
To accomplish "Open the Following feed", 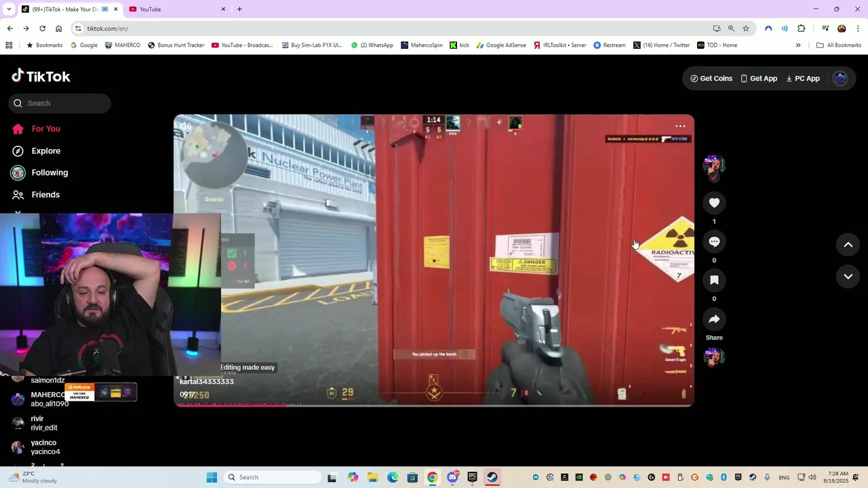I will pos(49,172).
